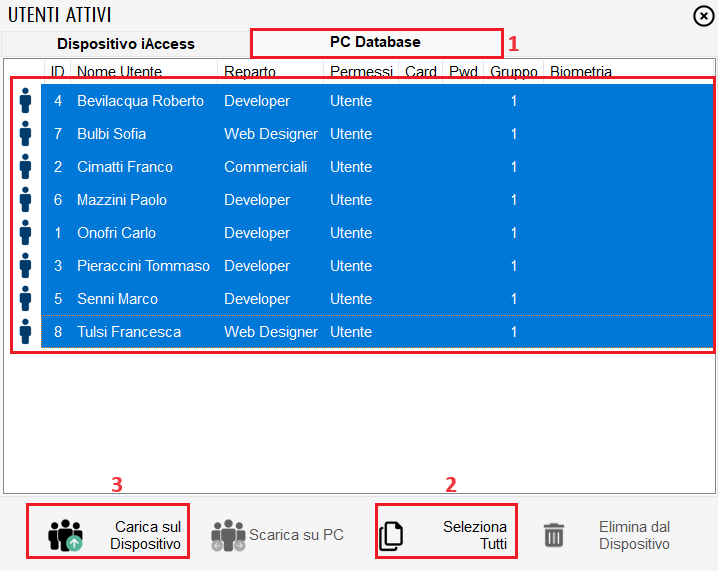
Task: Click Utente permission in Senni Marco row
Action: click(x=351, y=299)
